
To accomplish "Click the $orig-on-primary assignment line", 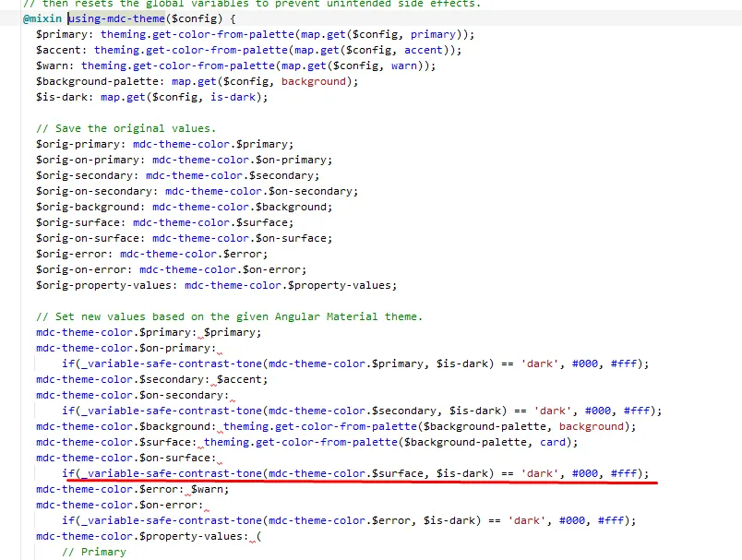I will point(184,160).
